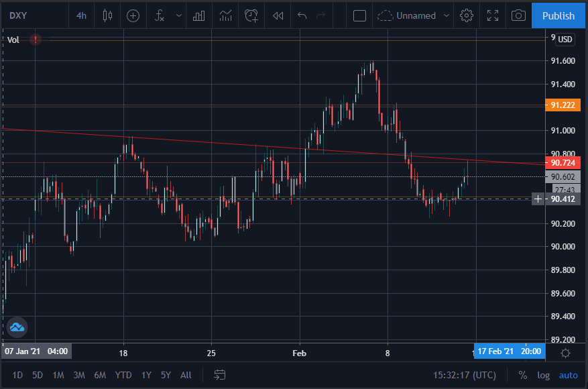This screenshot has height=389, width=588.
Task: Open the candlestick chart style selector
Action: pos(107,15)
